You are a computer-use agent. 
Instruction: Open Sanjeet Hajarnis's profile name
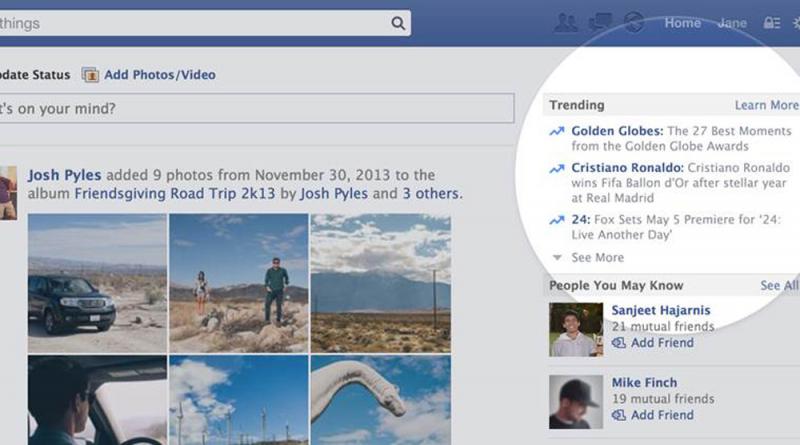pos(661,310)
